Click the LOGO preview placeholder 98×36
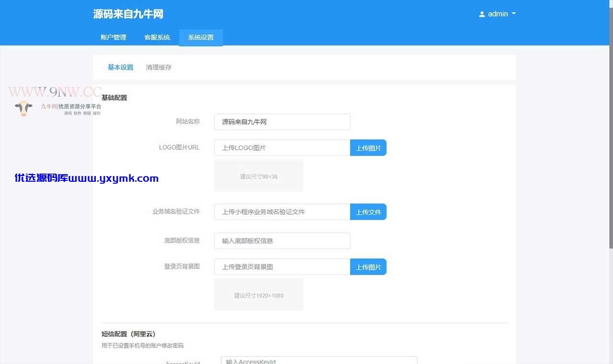Screen dimensions: 613x364 coord(259,176)
